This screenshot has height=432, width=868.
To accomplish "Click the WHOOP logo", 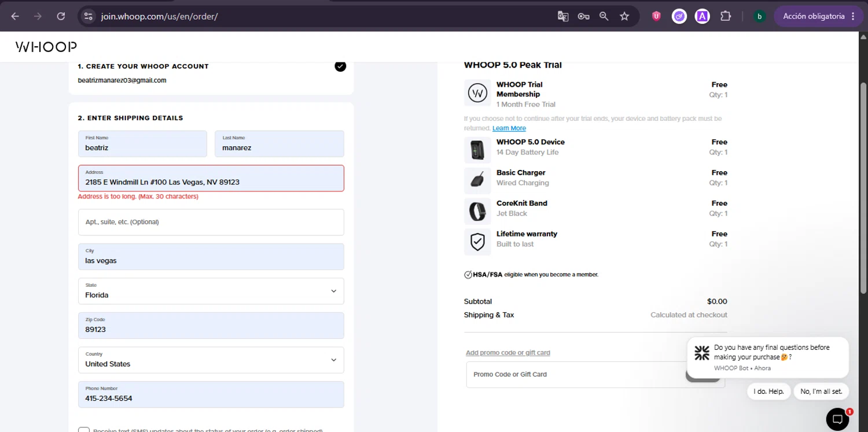I will tap(46, 47).
